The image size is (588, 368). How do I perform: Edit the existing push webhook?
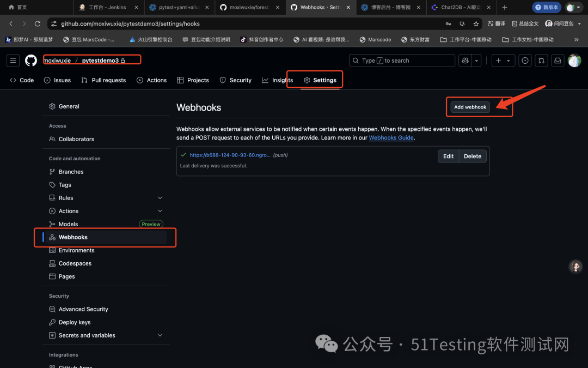point(448,156)
